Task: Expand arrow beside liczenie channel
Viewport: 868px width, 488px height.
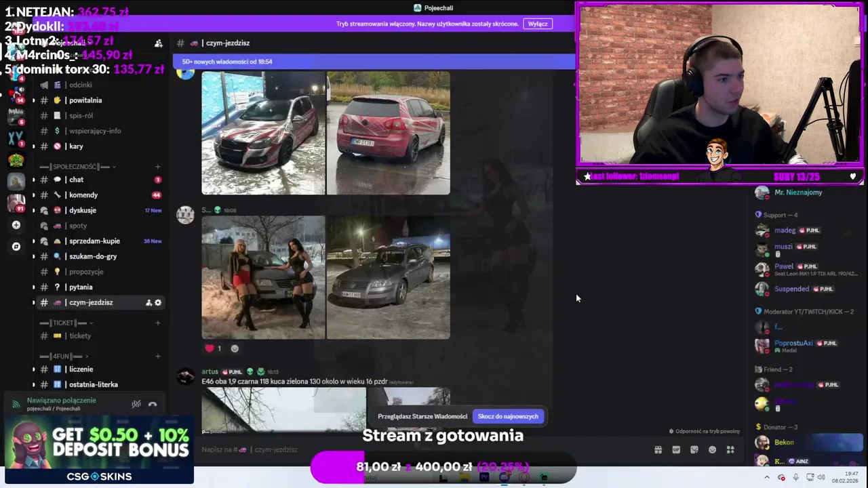Action: (x=34, y=369)
